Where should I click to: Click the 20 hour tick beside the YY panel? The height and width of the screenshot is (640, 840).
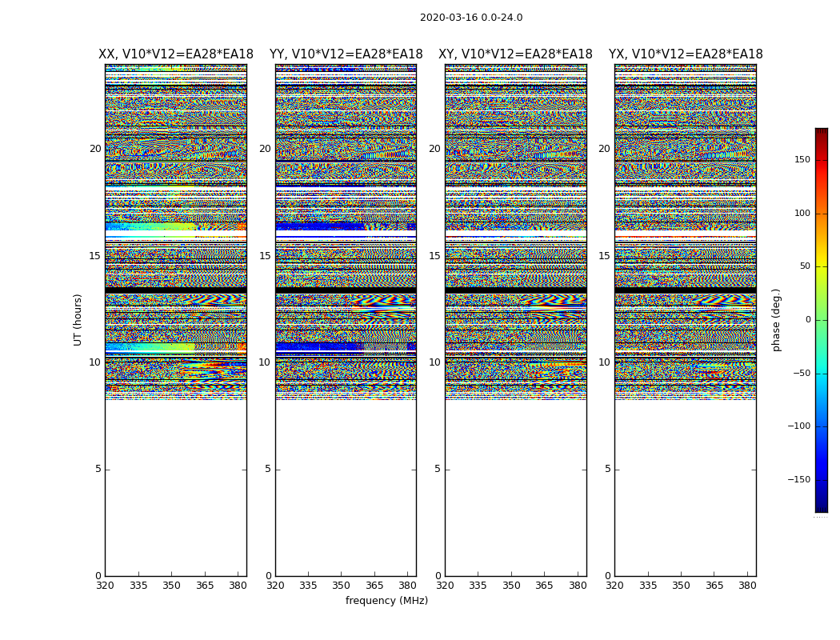tap(265, 149)
